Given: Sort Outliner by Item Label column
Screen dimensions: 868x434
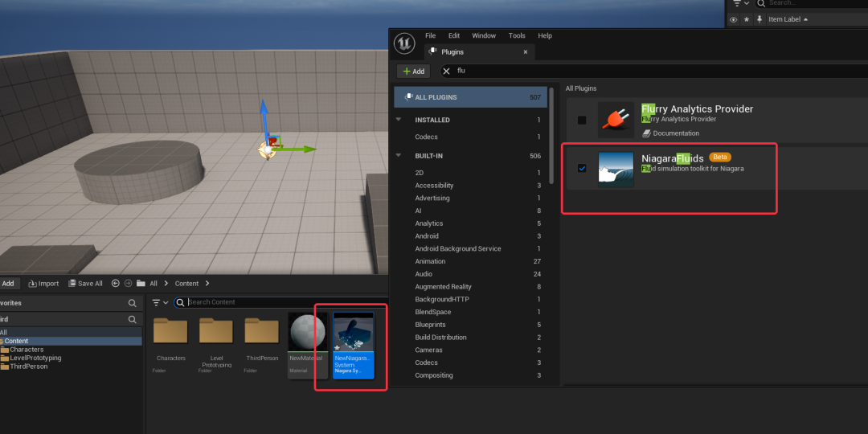Looking at the screenshot, I should pos(784,19).
